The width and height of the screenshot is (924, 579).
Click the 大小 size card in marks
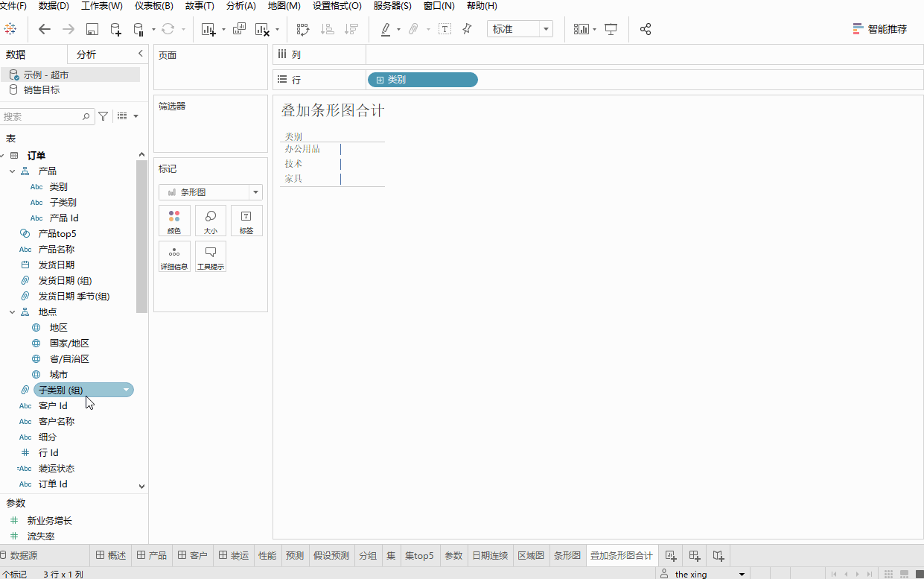[x=211, y=221]
